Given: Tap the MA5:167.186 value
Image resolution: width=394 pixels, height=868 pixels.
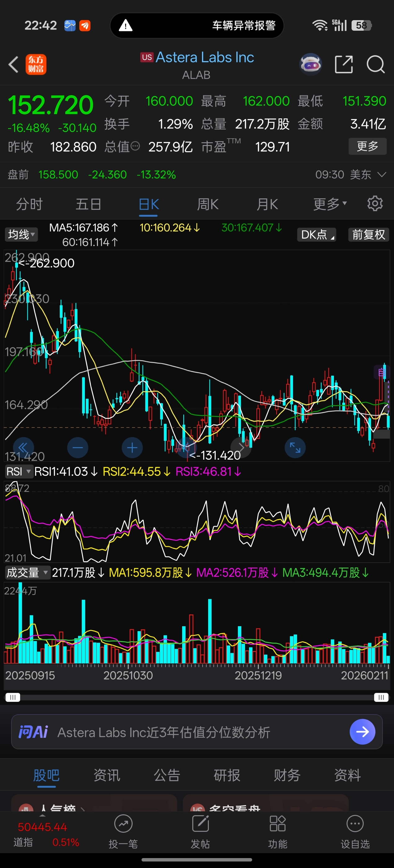Looking at the screenshot, I should tap(84, 228).
